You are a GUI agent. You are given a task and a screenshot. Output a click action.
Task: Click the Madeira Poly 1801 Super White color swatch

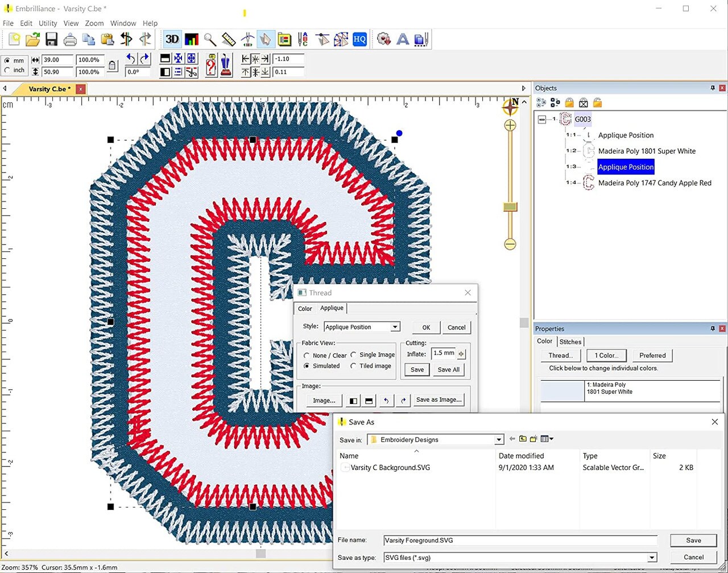point(562,391)
